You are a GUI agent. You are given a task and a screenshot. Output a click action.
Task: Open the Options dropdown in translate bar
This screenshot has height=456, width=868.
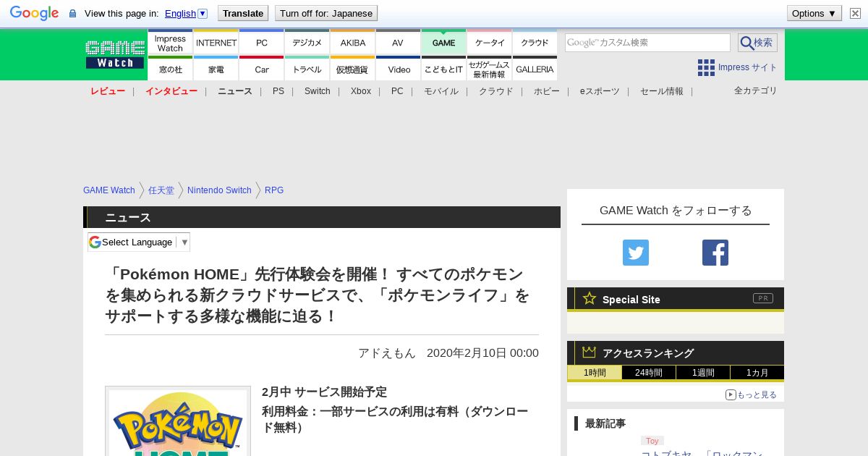pos(814,13)
